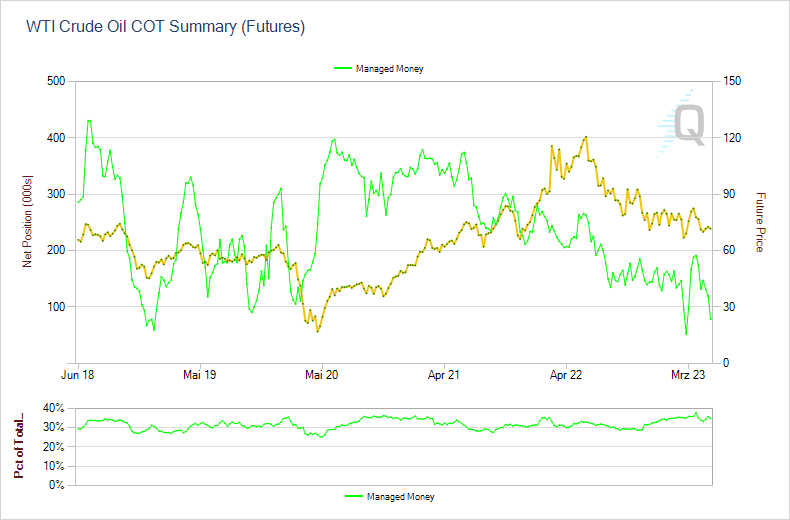Click the Jun 18 date label

coord(78,375)
